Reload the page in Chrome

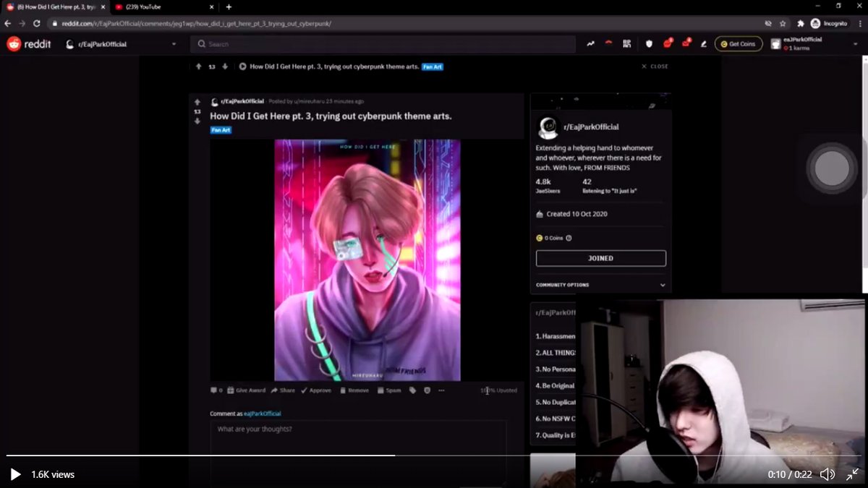37,23
